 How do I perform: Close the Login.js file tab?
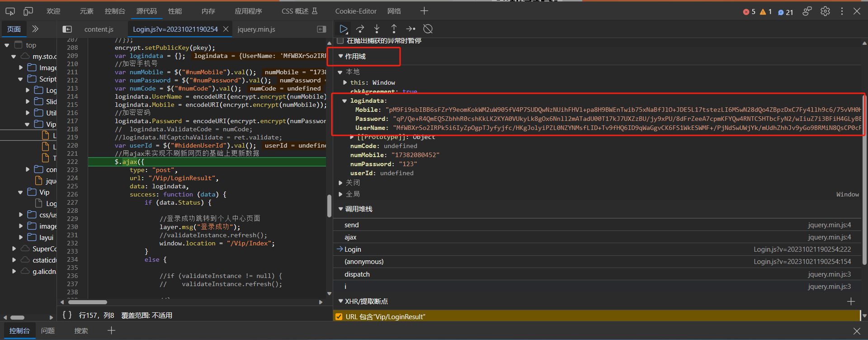pyautogui.click(x=226, y=29)
